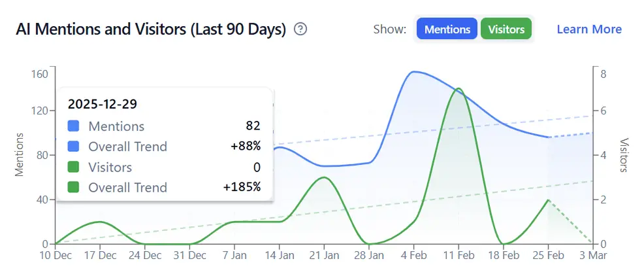Toggle the Visitors series visibility
This screenshot has height=278, width=644.
pyautogui.click(x=506, y=29)
